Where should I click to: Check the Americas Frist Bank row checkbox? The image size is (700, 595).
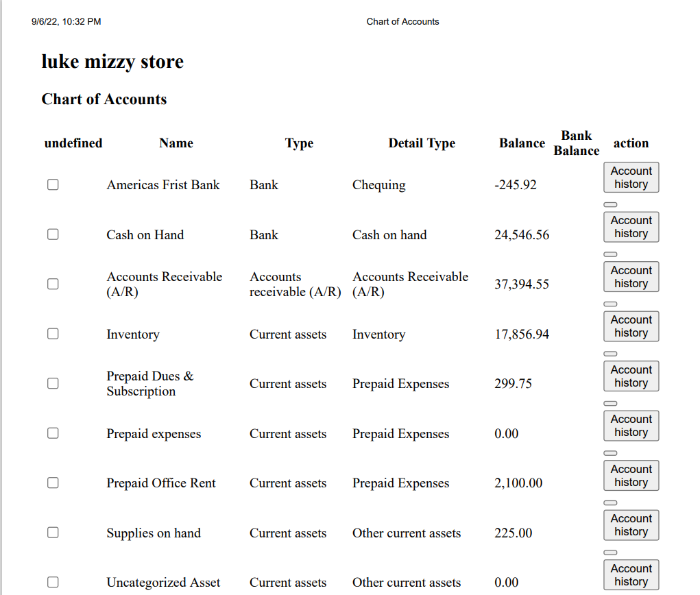(53, 184)
